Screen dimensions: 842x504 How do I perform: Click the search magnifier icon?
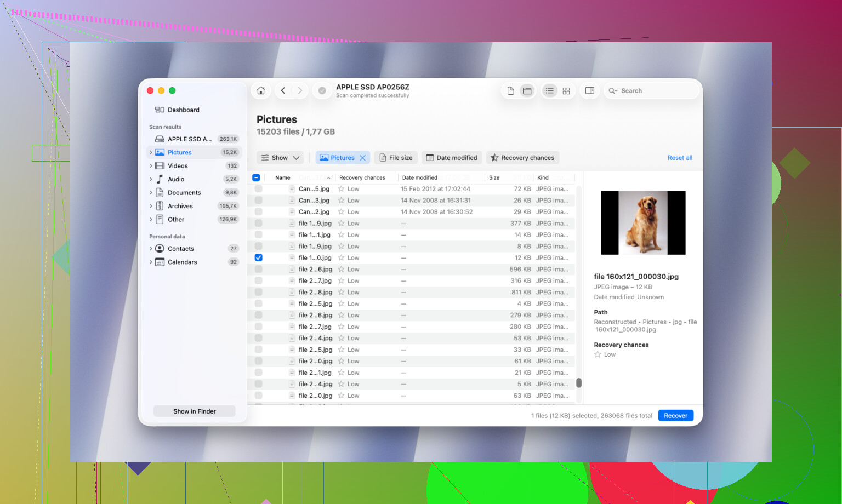pos(613,91)
